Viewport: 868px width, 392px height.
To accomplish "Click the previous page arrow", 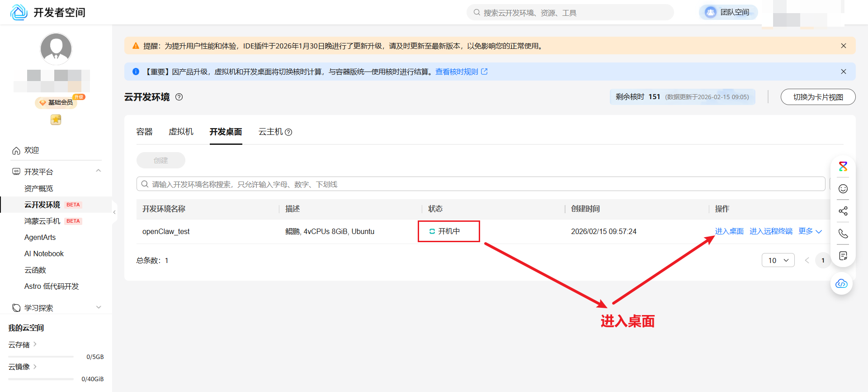I will (807, 260).
